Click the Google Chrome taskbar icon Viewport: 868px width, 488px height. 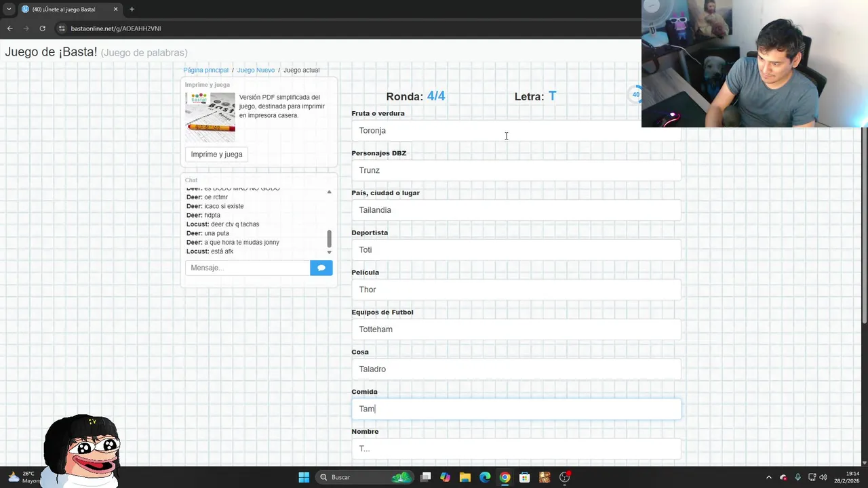tap(505, 477)
